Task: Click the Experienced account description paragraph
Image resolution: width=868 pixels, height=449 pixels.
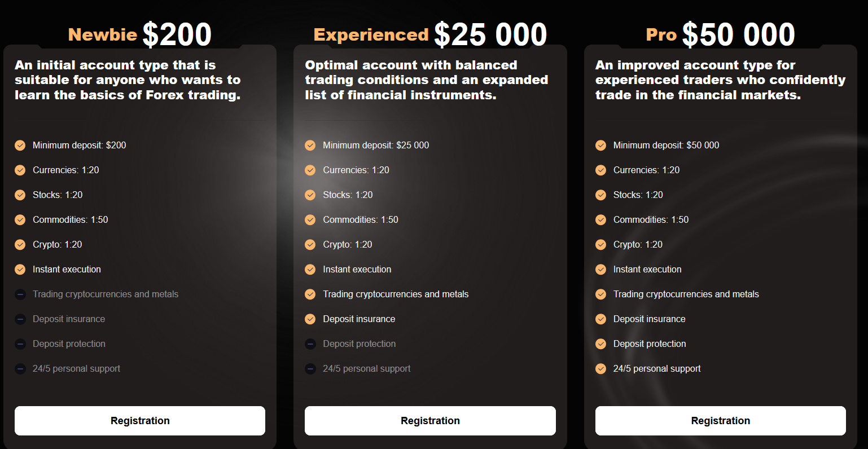Action: [427, 80]
